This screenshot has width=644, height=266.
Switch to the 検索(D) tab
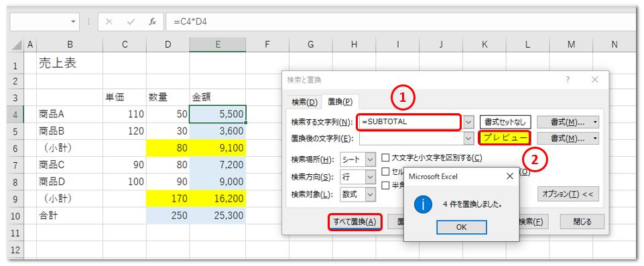coord(304,102)
